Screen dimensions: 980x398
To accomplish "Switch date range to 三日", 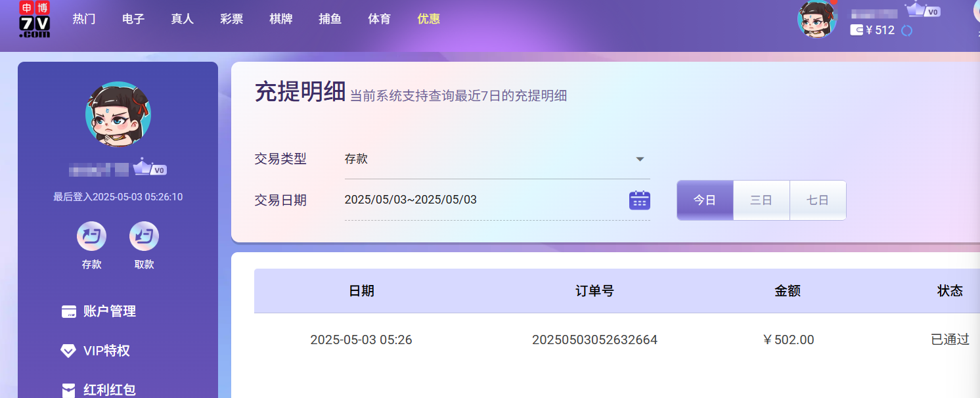I will (761, 200).
